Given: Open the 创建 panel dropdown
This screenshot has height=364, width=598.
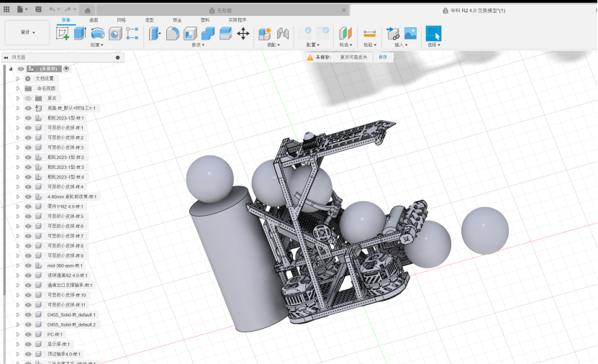Looking at the screenshot, I should 97,45.
